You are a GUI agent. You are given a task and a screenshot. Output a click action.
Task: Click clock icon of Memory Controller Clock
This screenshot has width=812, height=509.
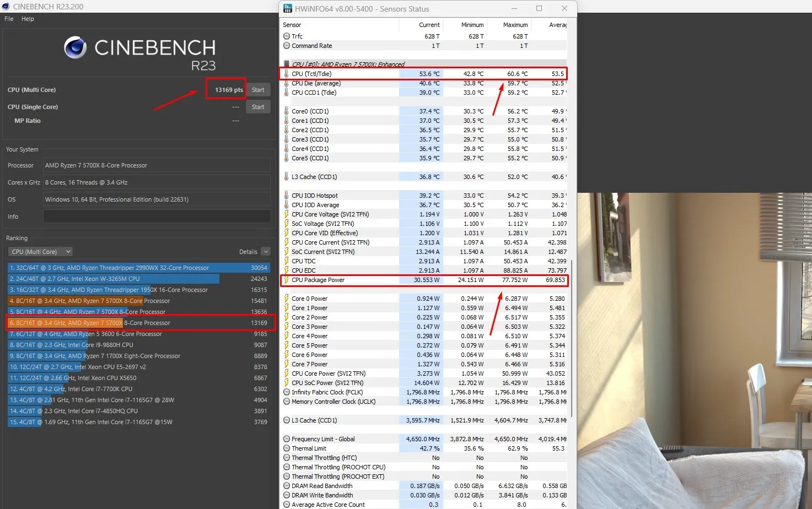point(287,402)
